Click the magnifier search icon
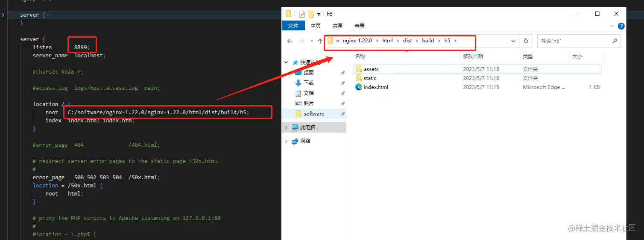The width and height of the screenshot is (644, 240). click(x=615, y=41)
